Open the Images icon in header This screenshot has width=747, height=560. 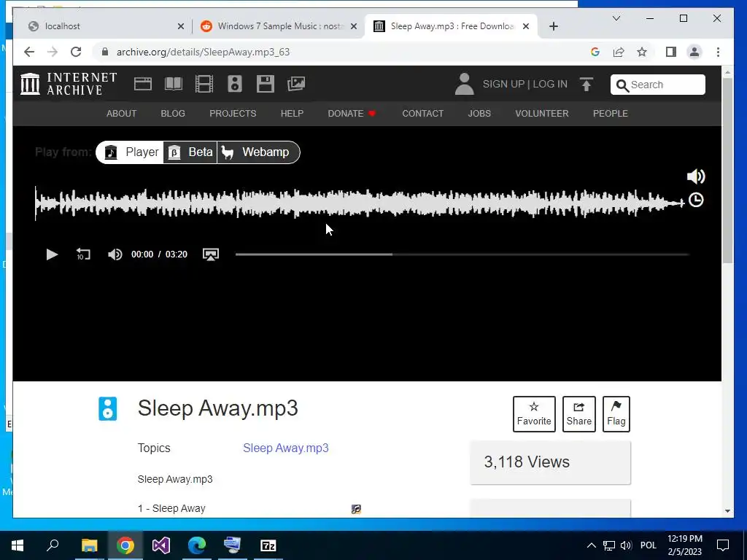click(x=296, y=84)
